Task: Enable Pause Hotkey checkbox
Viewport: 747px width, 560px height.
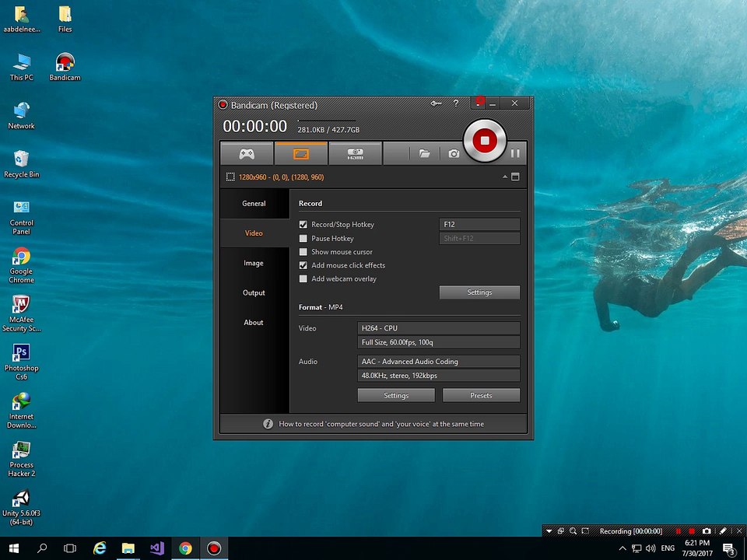Action: pos(303,238)
